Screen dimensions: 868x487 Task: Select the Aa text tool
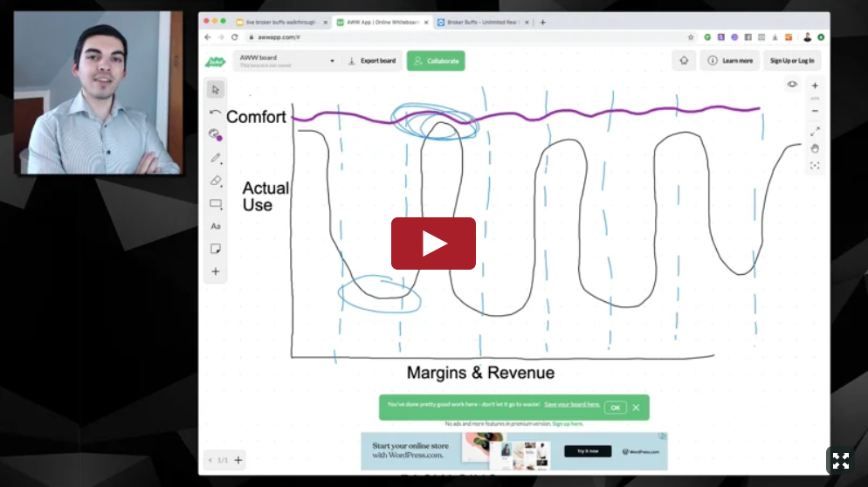pos(216,226)
